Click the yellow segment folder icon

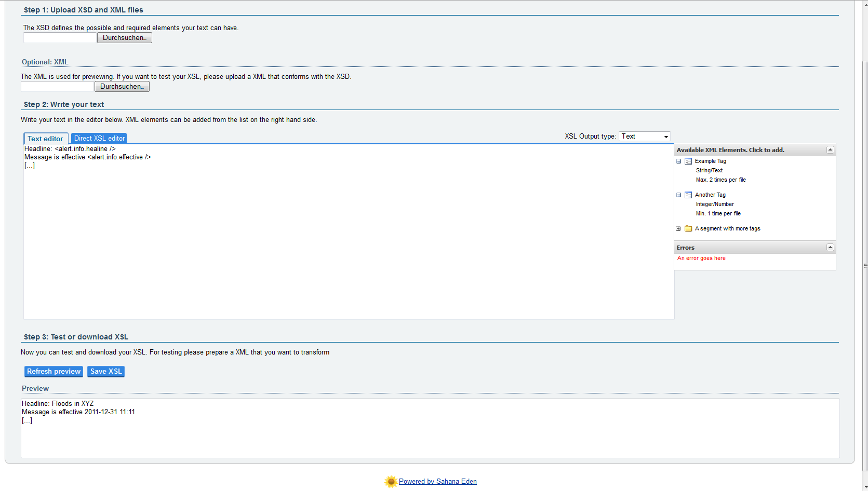(688, 229)
